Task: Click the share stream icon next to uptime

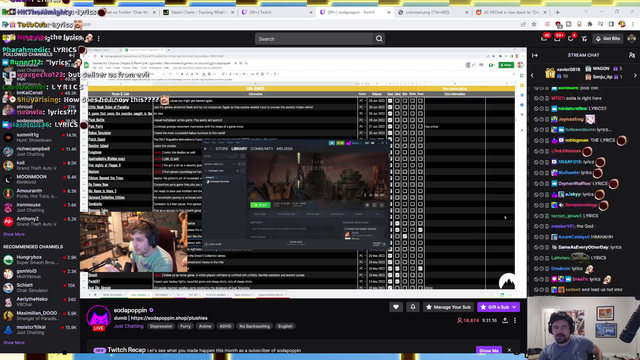Action: pos(505,320)
